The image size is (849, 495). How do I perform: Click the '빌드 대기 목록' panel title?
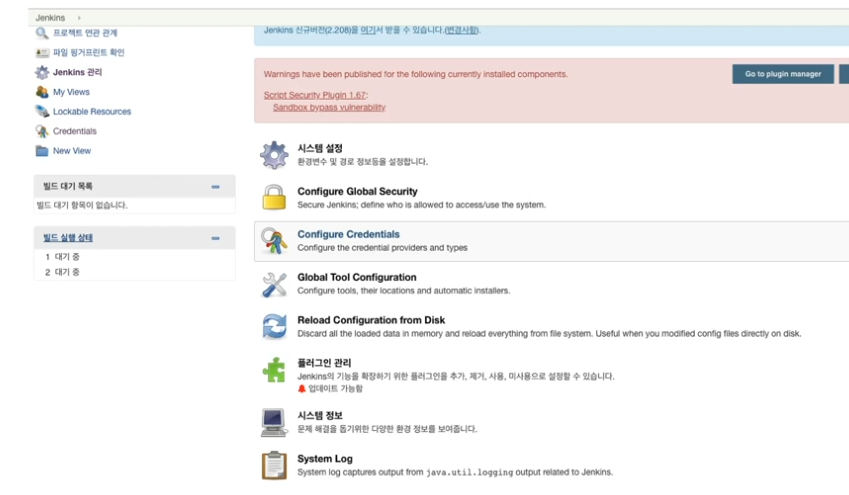pyautogui.click(x=68, y=186)
